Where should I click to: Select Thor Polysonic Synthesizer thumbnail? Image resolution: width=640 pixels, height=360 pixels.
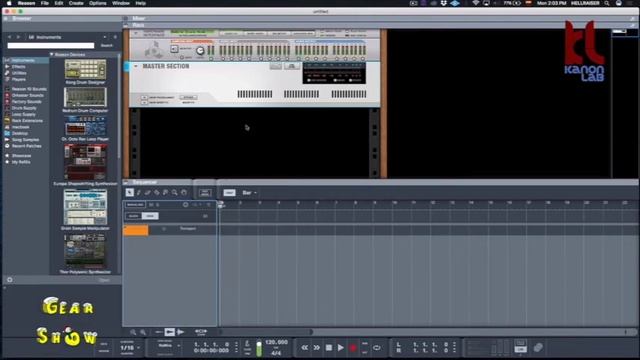[x=85, y=251]
